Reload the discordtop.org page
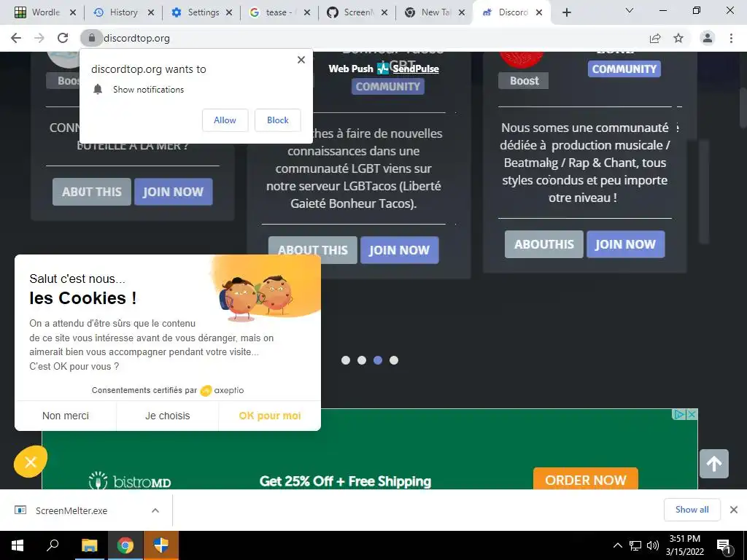The height and width of the screenshot is (560, 747). click(63, 38)
